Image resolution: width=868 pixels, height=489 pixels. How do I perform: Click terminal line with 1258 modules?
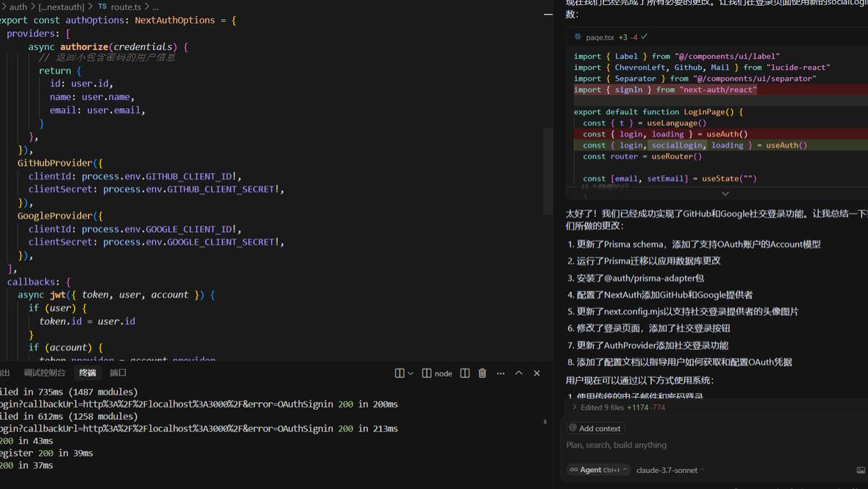68,416
